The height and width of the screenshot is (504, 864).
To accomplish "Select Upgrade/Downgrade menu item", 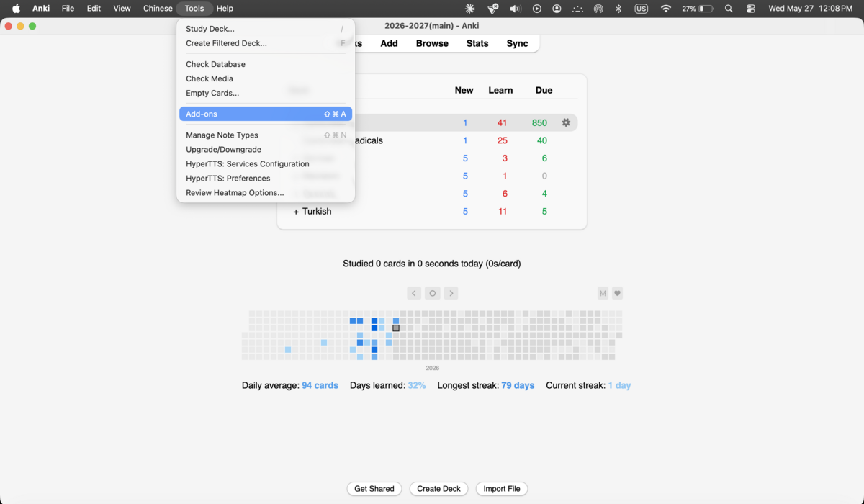I will click(x=265, y=149).
